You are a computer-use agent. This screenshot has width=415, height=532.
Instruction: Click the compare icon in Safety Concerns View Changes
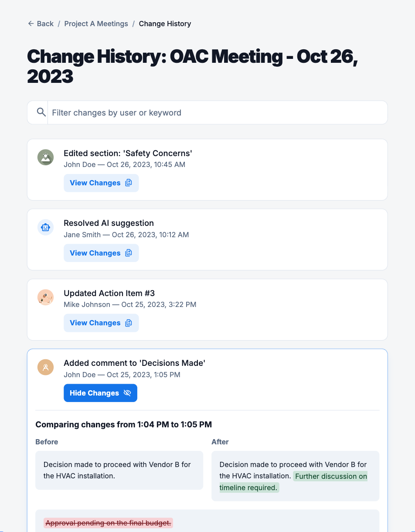pos(129,183)
